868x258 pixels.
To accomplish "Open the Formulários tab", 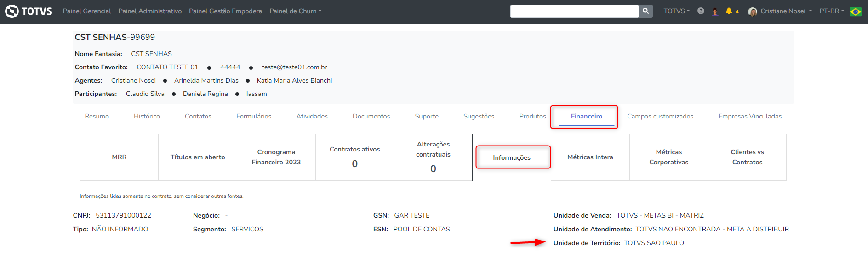I will pyautogui.click(x=254, y=116).
